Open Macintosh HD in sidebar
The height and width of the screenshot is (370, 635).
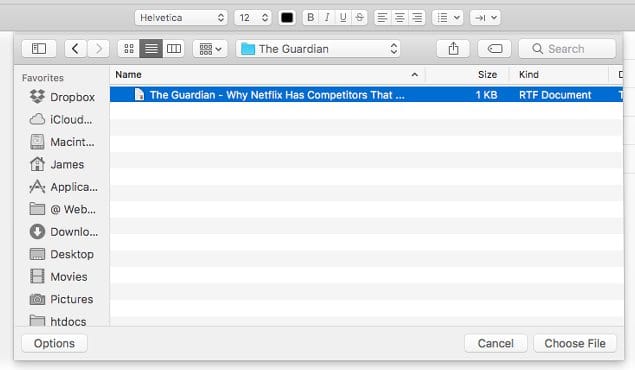[x=62, y=142]
